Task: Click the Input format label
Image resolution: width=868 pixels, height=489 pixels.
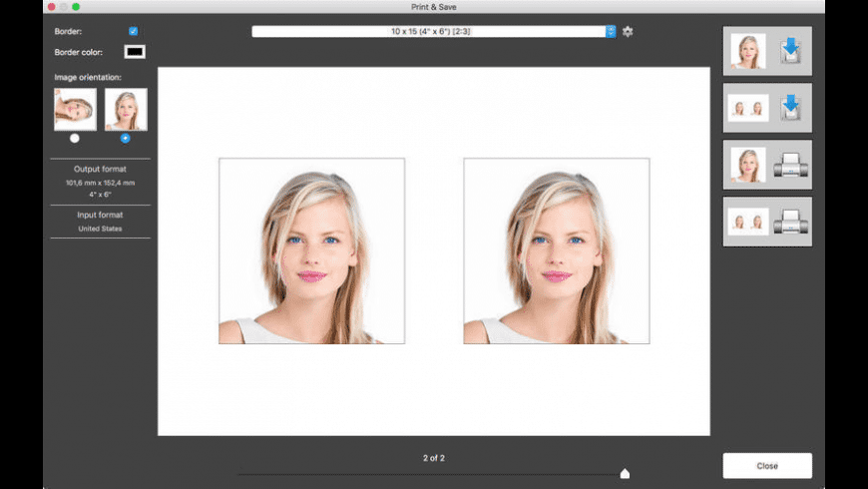Action: [100, 215]
